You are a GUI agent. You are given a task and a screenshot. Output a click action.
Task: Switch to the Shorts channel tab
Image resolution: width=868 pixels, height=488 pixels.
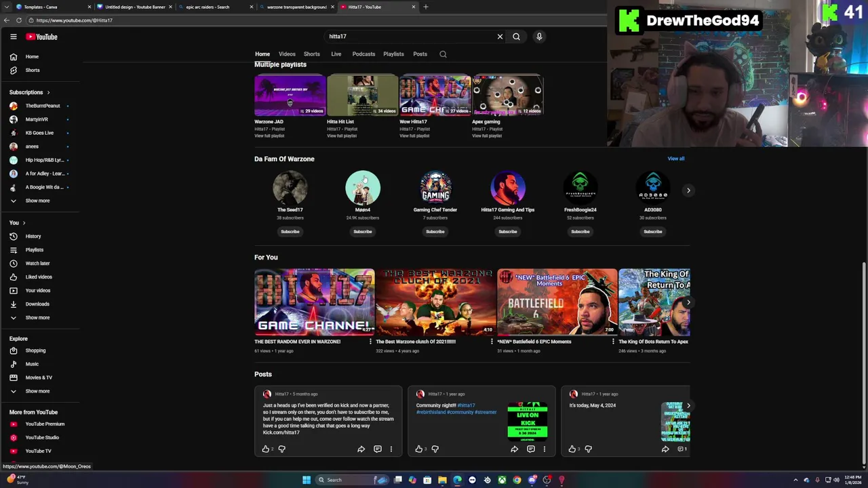[x=312, y=54]
